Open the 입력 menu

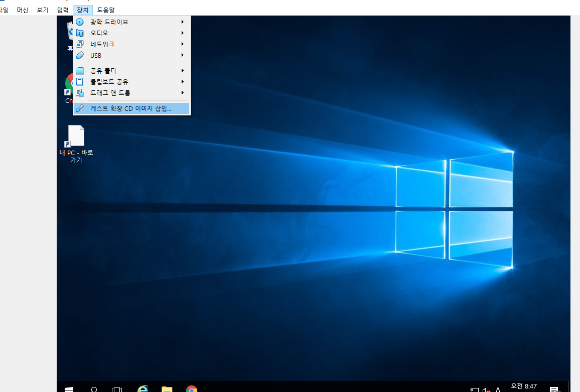click(63, 10)
